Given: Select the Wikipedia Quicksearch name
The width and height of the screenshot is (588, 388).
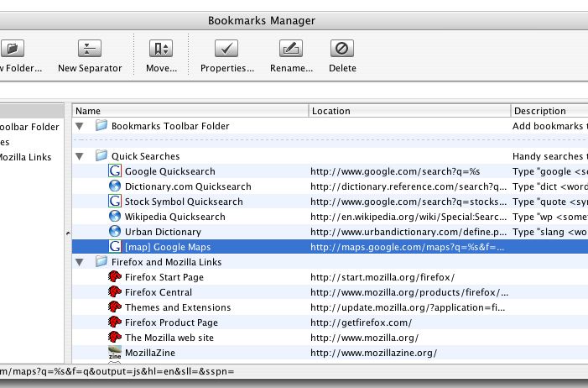Looking at the screenshot, I should click(175, 217).
